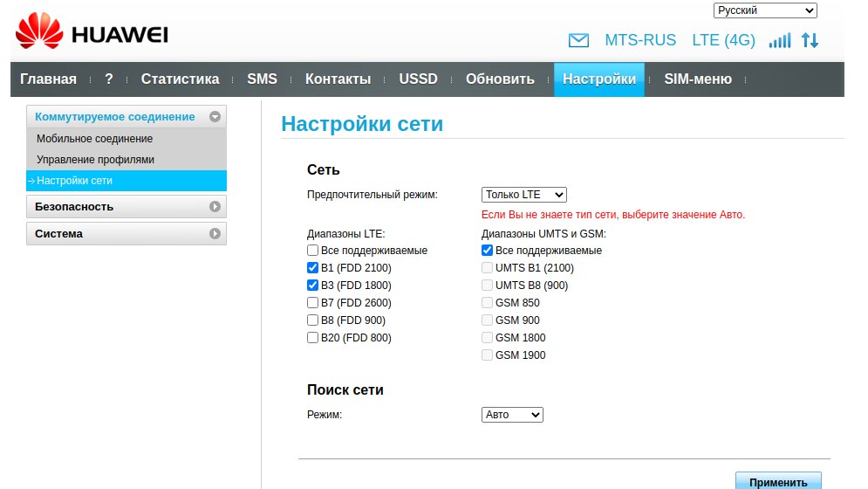Open the Контакты tab

[338, 79]
